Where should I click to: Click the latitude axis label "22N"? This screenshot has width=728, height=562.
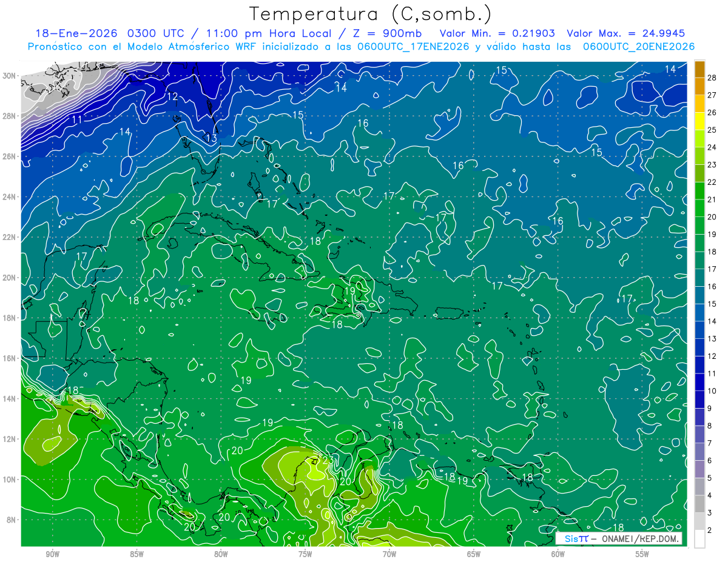tap(9, 237)
